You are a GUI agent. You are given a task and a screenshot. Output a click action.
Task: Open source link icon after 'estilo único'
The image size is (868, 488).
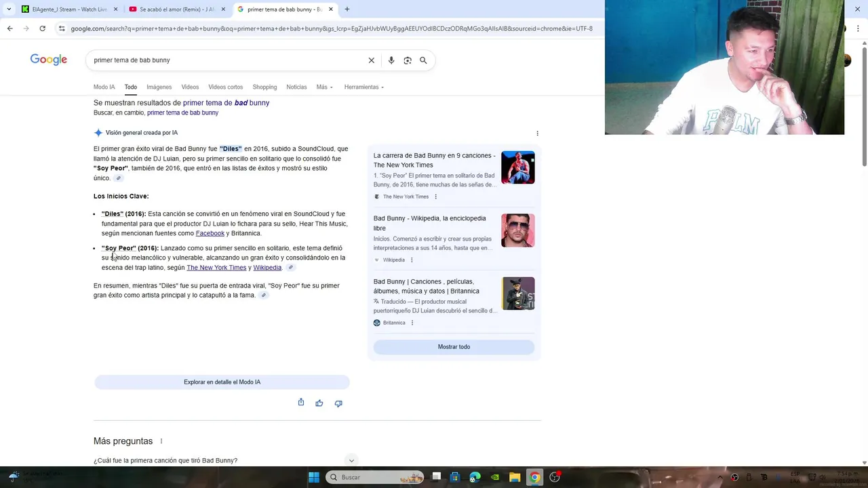pos(118,178)
